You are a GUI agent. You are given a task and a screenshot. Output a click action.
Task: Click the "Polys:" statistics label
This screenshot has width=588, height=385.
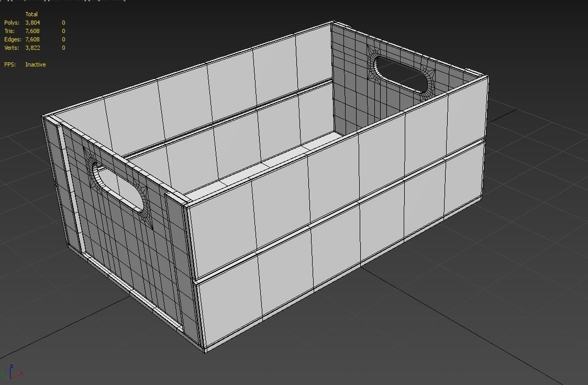[12, 23]
